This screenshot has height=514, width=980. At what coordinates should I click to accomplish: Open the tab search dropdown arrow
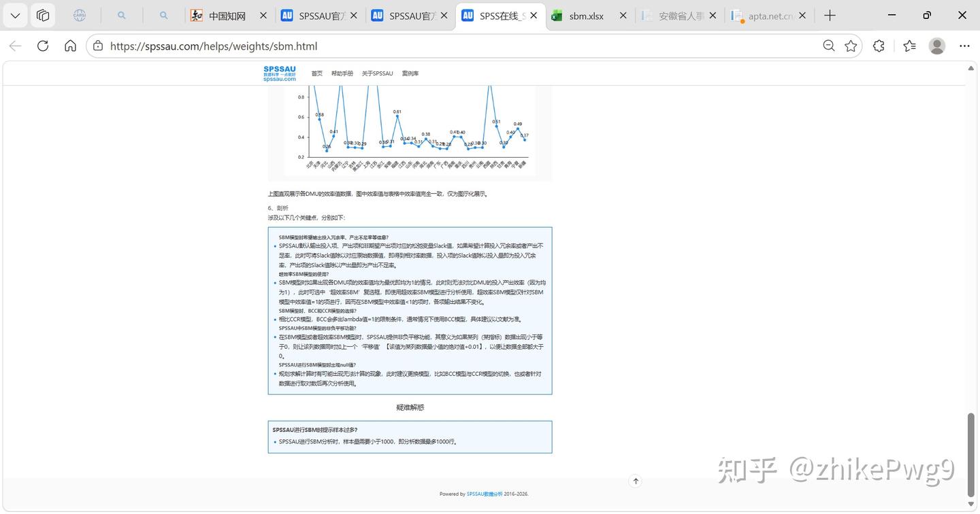15,15
